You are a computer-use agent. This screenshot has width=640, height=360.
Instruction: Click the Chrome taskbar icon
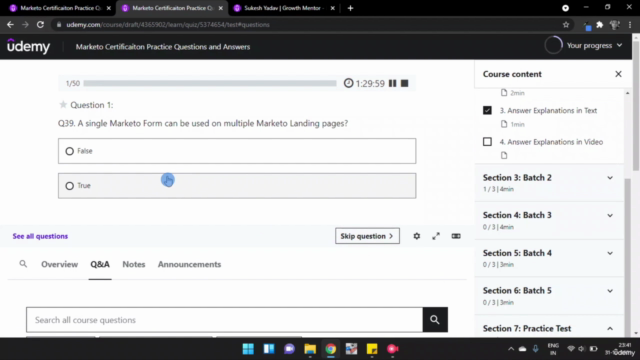point(331,349)
